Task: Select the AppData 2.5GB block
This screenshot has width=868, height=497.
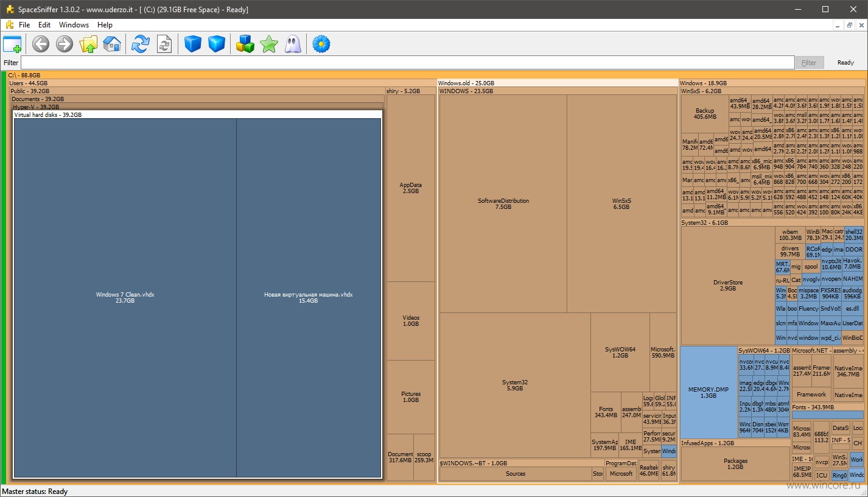Action: coord(411,188)
